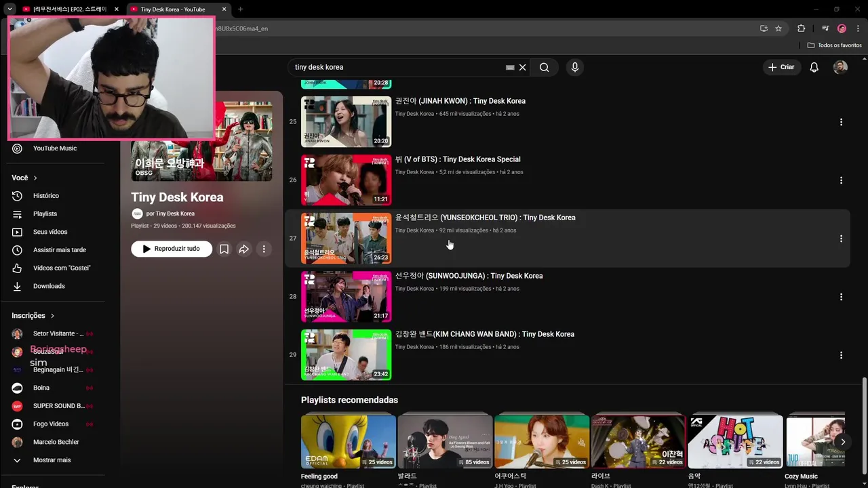Image resolution: width=868 pixels, height=488 pixels.
Task: Open the account avatar menu
Action: click(x=840, y=67)
